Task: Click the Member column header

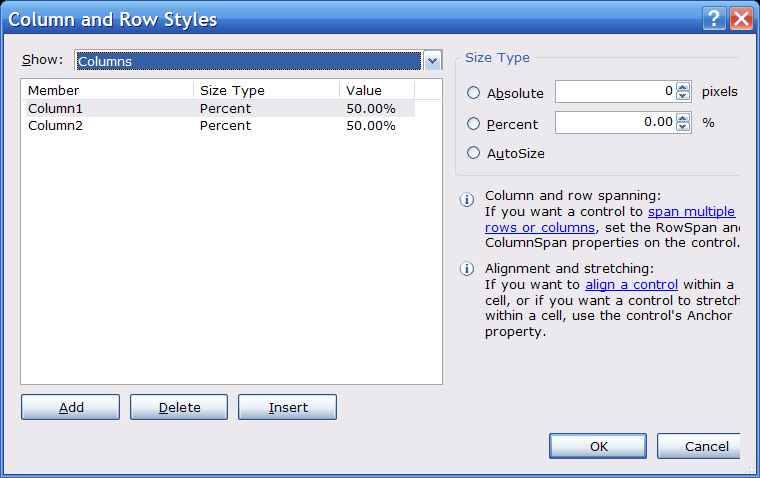Action: point(107,90)
